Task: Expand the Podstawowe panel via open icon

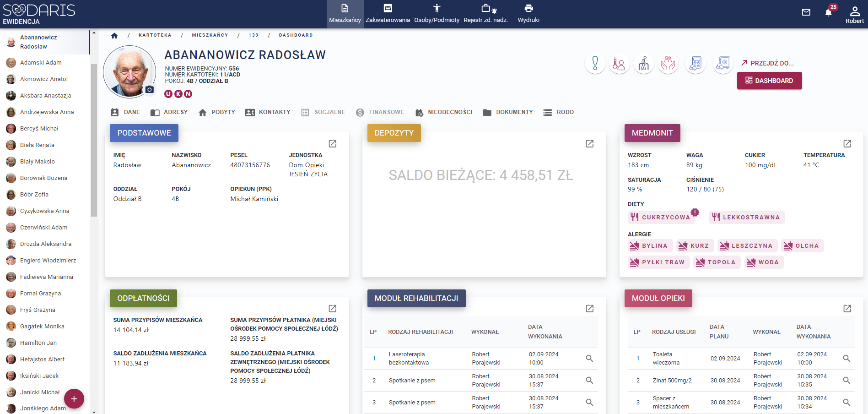Action: click(333, 144)
